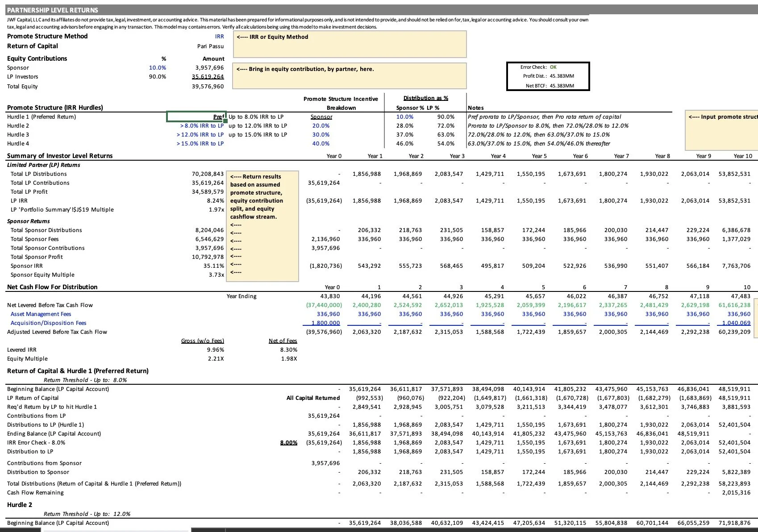Screen dimensions: 758x532
Task: Click the '> 12.0% IRR to LP' cell
Action: tap(200, 135)
